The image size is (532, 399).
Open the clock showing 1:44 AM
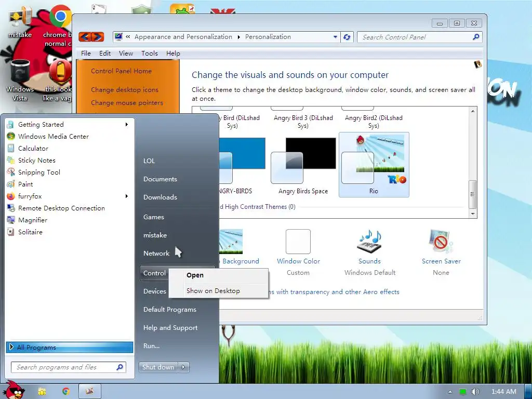pos(504,392)
